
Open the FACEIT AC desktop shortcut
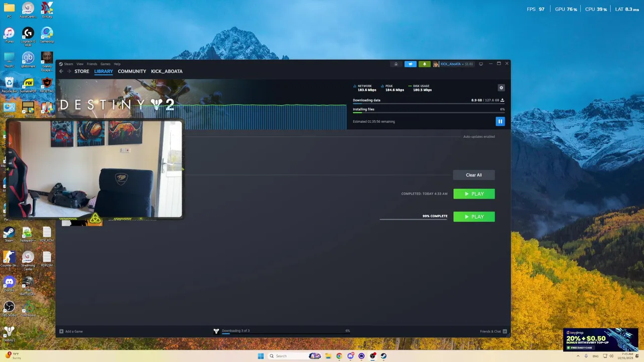[47, 85]
